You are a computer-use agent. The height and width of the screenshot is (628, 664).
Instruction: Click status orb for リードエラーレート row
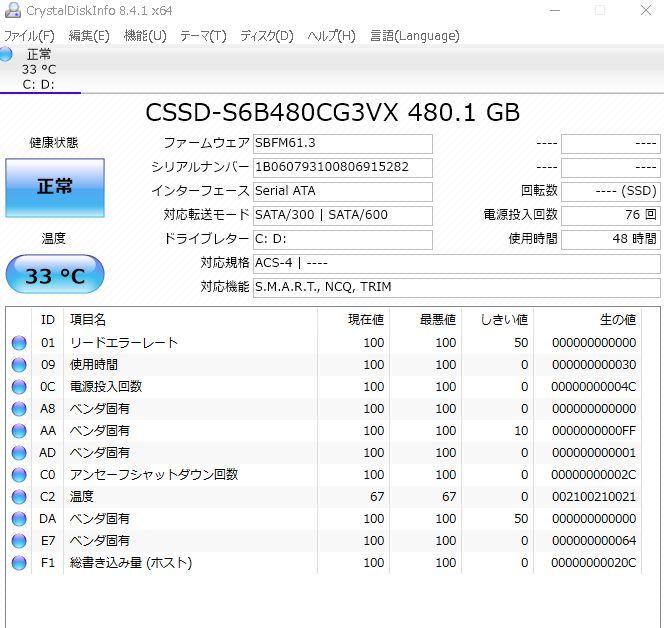(19, 343)
